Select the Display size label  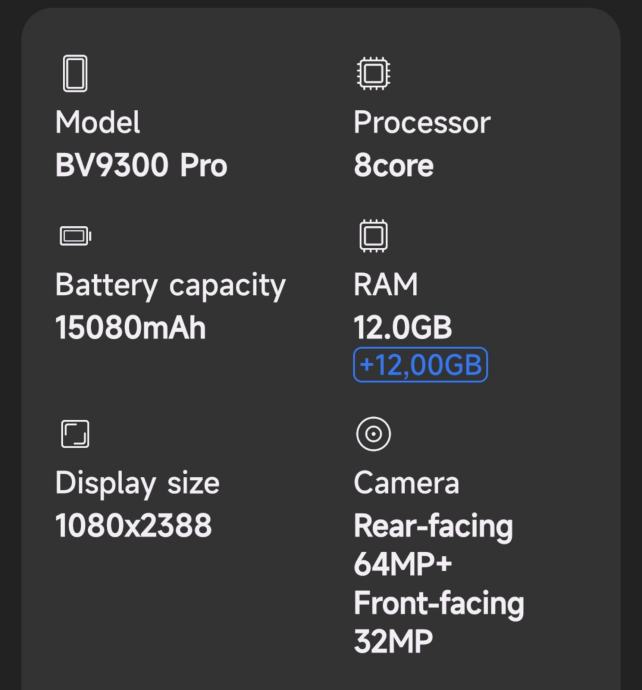(137, 483)
